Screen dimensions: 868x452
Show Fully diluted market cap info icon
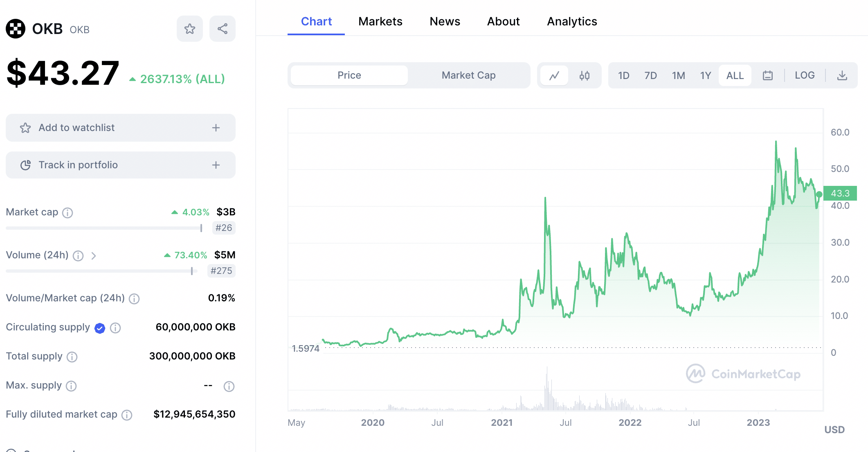tap(127, 415)
